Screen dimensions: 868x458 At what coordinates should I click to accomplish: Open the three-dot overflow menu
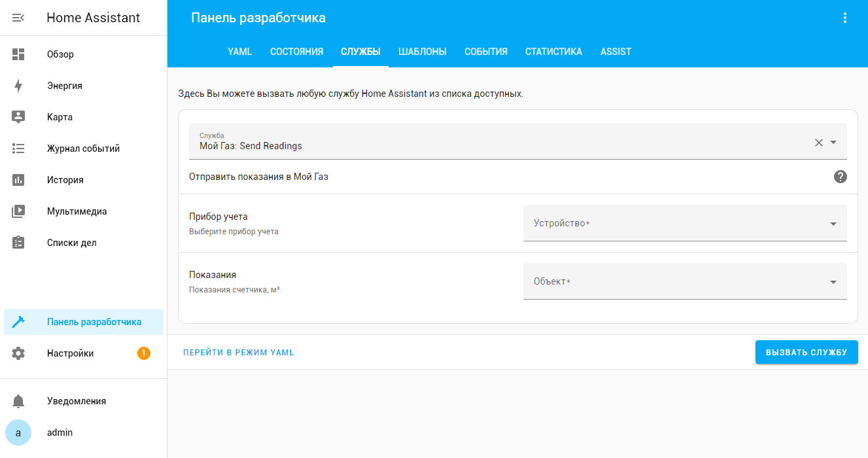(x=844, y=18)
